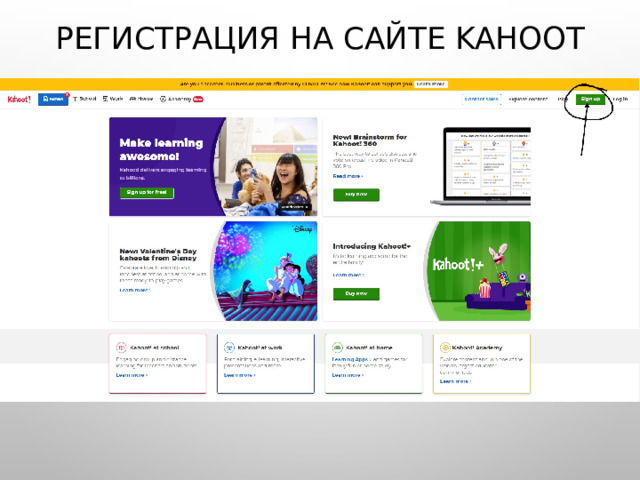Click the Brainstorm for Kahoot! 360 heading
Image resolution: width=640 pixels, height=480 pixels.
pos(369,140)
